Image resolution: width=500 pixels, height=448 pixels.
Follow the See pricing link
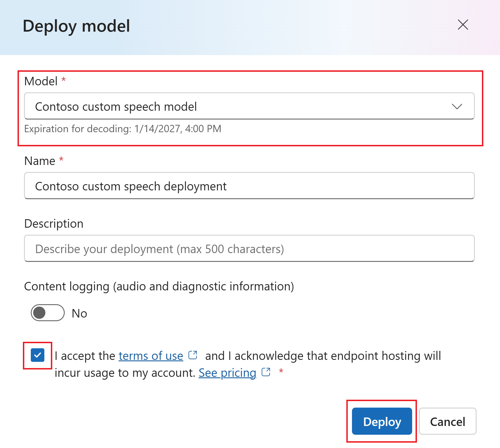(227, 373)
